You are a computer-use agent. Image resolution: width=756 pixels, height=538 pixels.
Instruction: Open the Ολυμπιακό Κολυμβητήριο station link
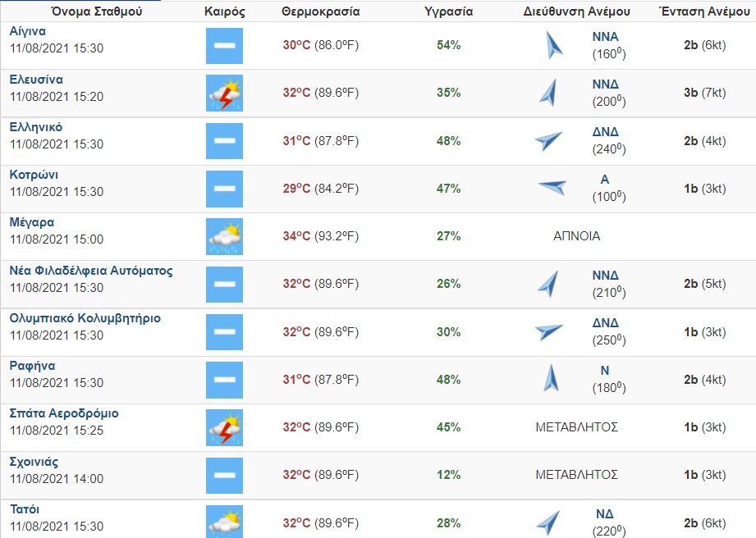[x=85, y=318]
